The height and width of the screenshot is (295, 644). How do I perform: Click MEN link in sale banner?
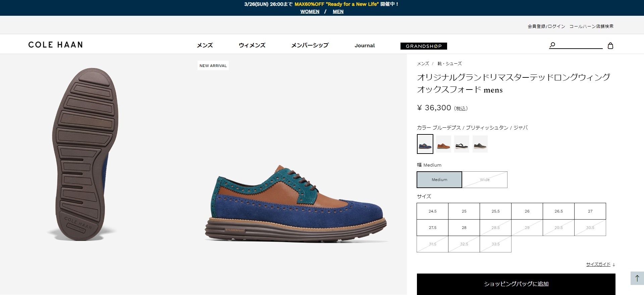tap(338, 12)
